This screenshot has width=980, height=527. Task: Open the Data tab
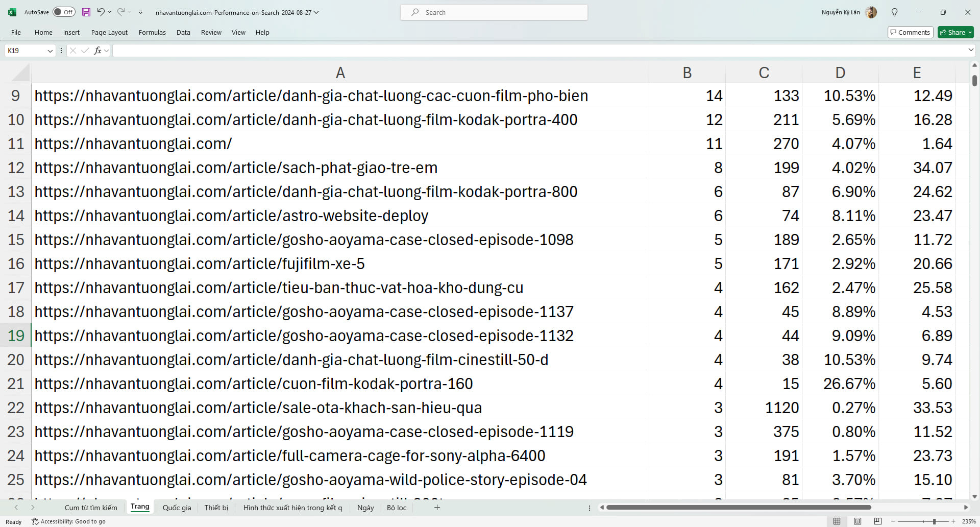tap(183, 32)
